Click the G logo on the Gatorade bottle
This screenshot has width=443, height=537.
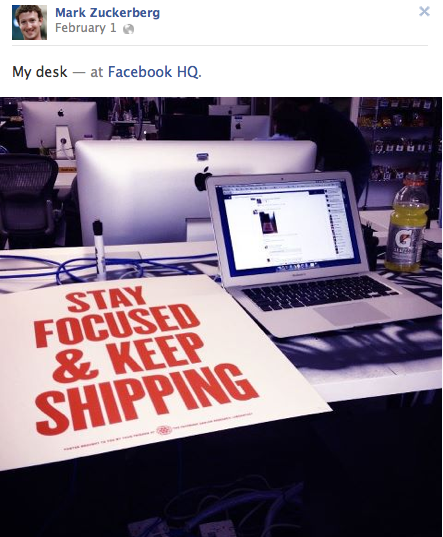[403, 238]
